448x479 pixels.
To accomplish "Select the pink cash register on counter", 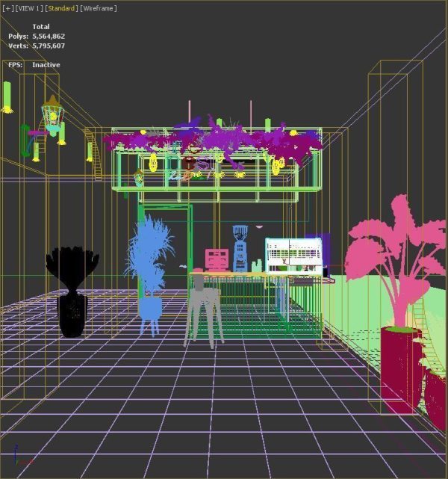I will (x=217, y=259).
